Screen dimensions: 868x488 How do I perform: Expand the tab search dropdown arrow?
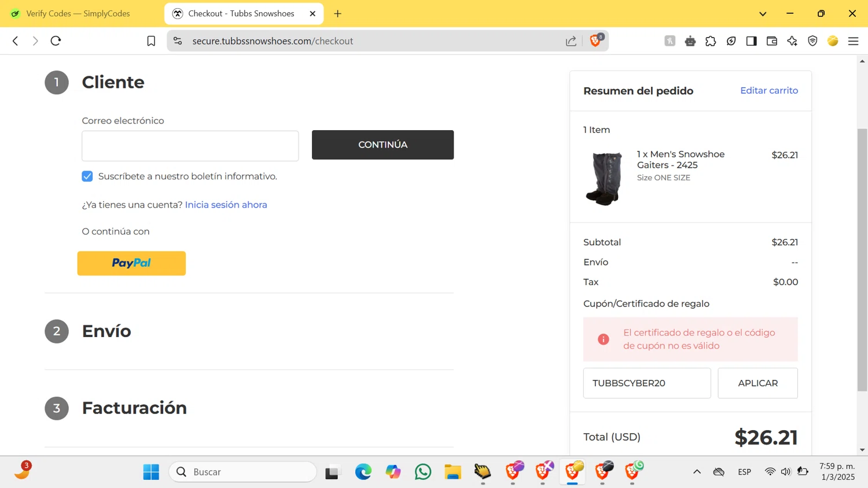tap(763, 13)
